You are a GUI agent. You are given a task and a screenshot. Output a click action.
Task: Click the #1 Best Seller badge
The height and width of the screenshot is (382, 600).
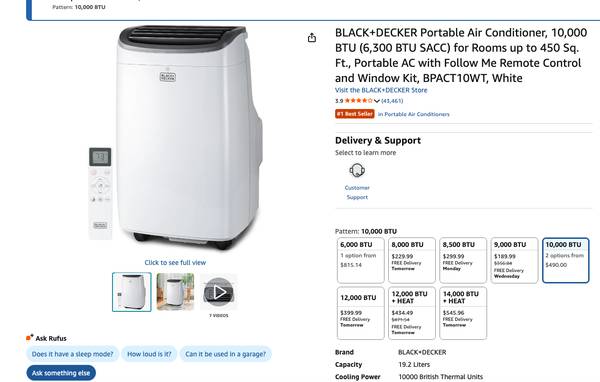tap(355, 114)
